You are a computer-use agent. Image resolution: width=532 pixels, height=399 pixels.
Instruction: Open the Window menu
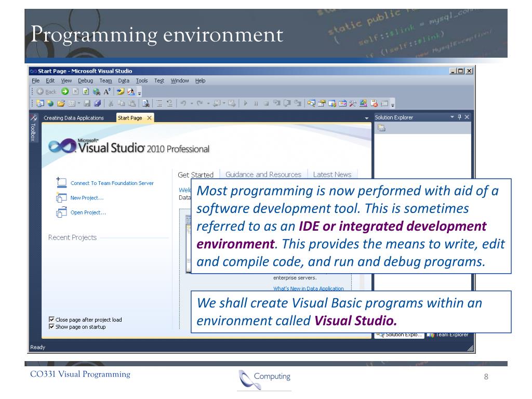point(180,81)
